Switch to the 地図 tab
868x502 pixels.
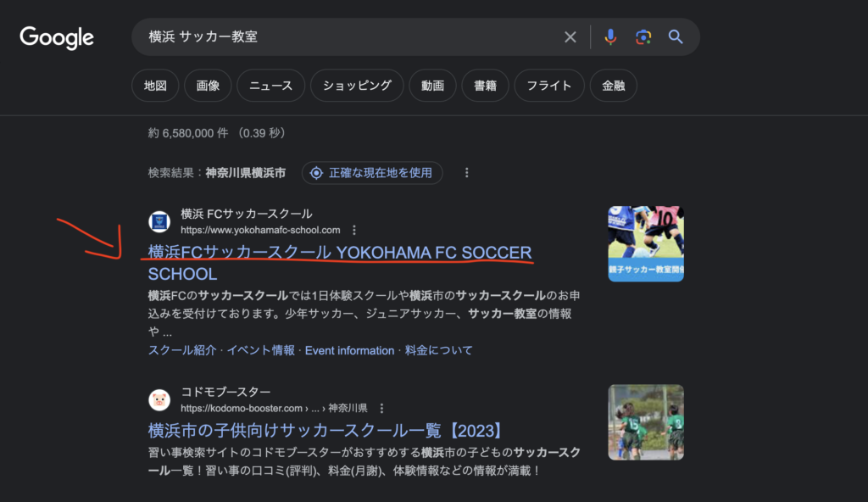point(155,86)
